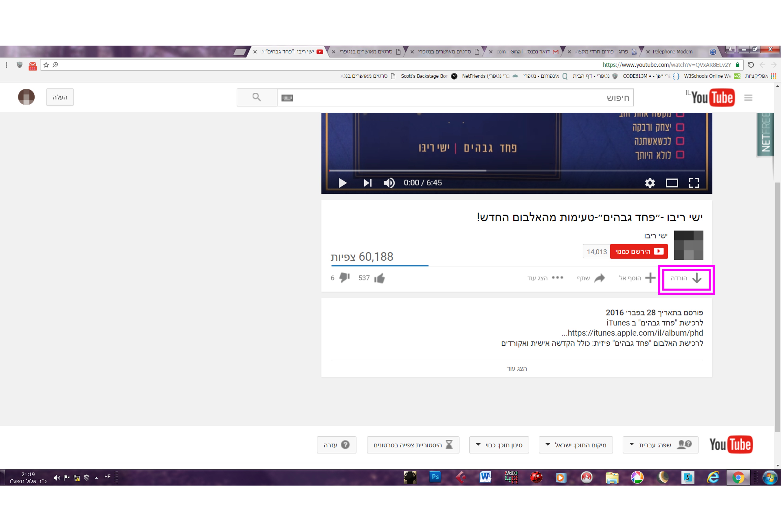The height and width of the screenshot is (532, 782).
Task: Click the red subscribe button
Action: [x=639, y=252]
